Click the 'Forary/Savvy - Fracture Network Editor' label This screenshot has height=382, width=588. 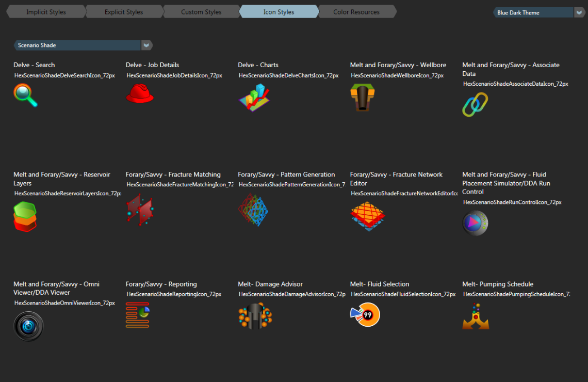tap(396, 179)
